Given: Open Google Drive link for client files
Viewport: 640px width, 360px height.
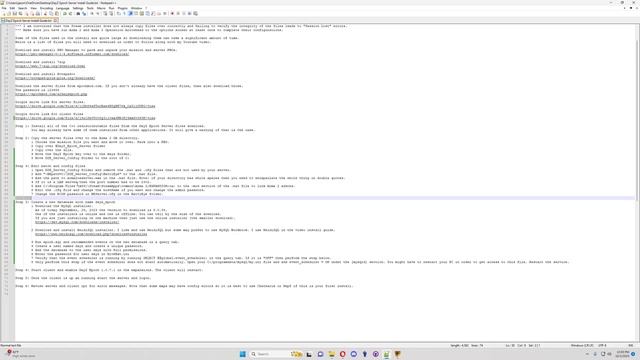Looking at the screenshot, I should (x=85, y=118).
